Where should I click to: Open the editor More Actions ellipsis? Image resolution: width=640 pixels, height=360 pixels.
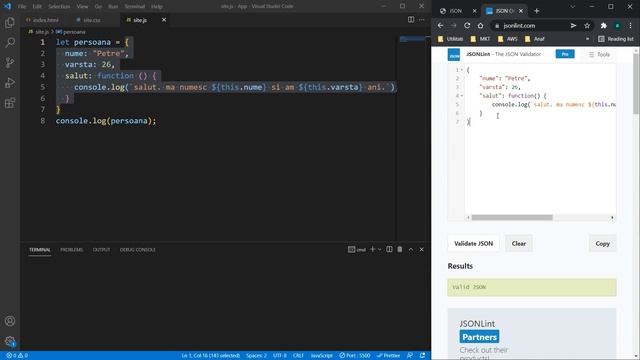coord(422,20)
